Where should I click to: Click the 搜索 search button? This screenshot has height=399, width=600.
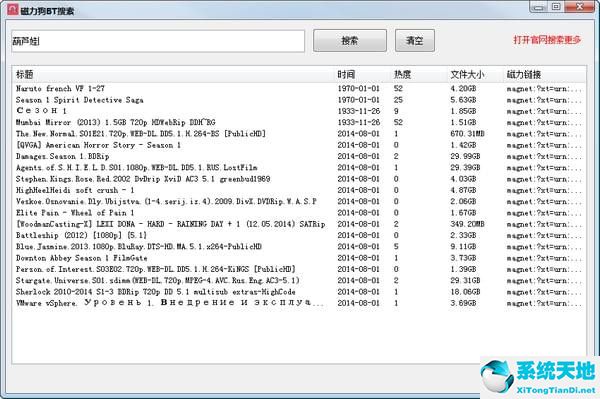[350, 41]
